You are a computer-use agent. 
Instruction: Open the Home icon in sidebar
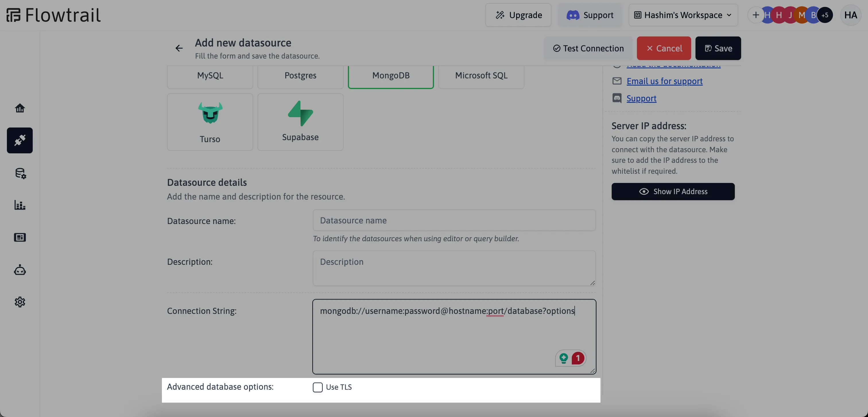(x=20, y=108)
